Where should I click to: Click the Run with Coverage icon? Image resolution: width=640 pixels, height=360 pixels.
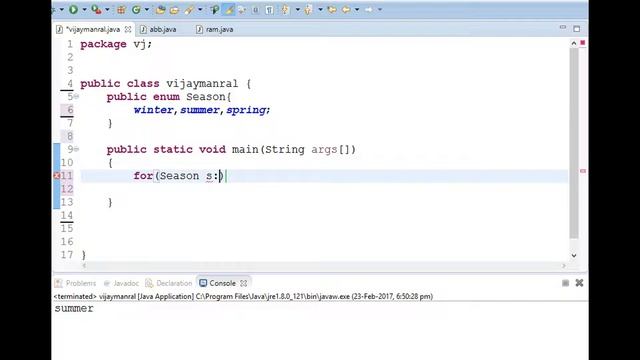point(96,9)
